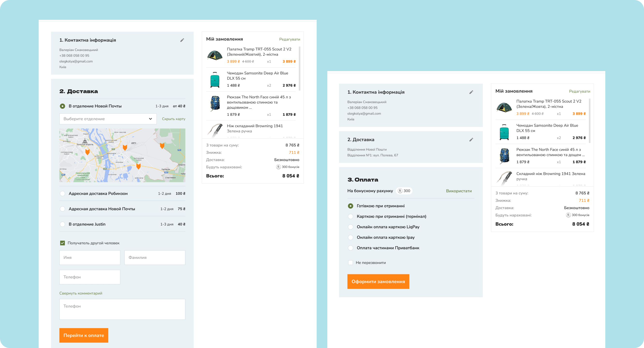Select В отделение Justin delivery option
Viewport: 644px width, 348px height.
(63, 224)
